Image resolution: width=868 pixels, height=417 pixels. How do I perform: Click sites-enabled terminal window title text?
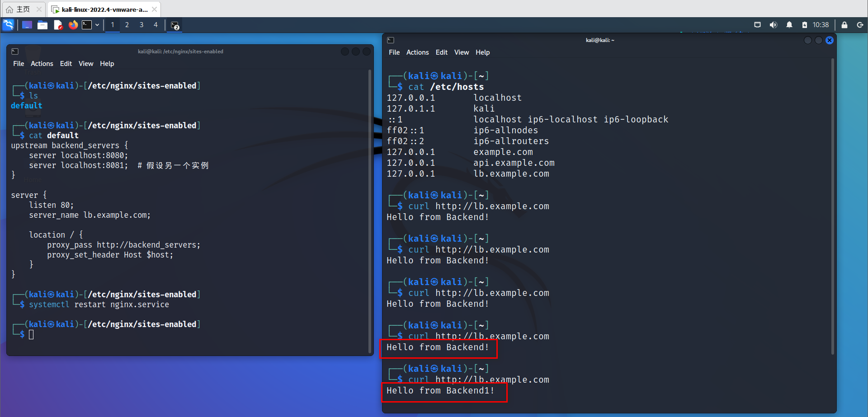tap(181, 52)
